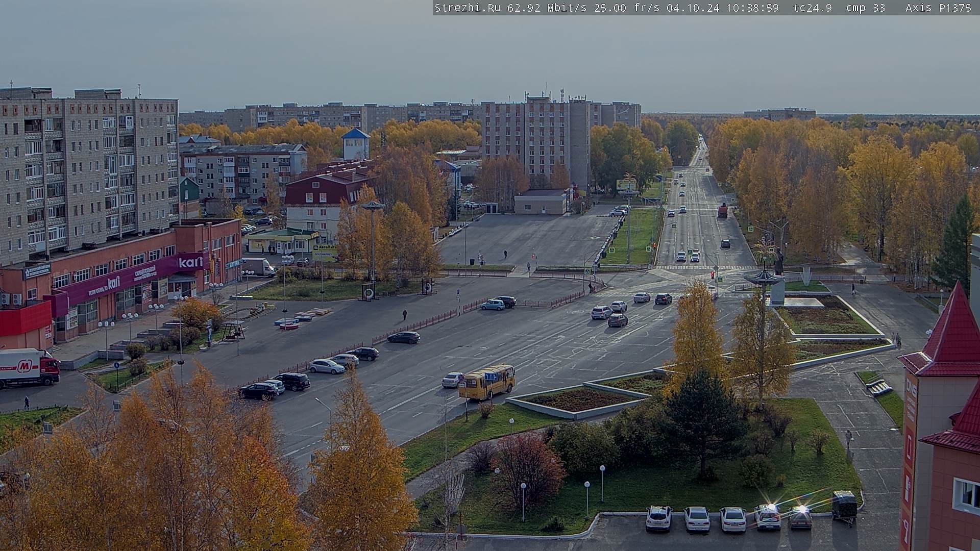980x551 pixels.
Task: Click the 25.00 fr/s frame rate readout
Action: [x=628, y=8]
